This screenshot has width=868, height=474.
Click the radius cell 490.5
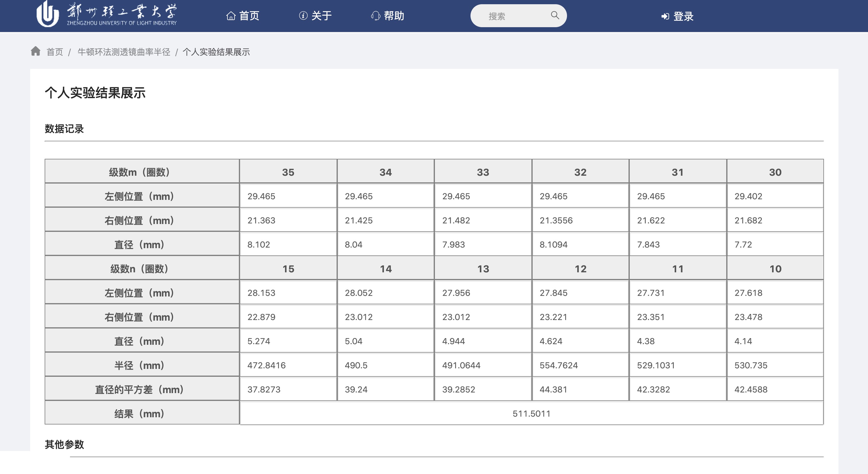click(x=385, y=364)
